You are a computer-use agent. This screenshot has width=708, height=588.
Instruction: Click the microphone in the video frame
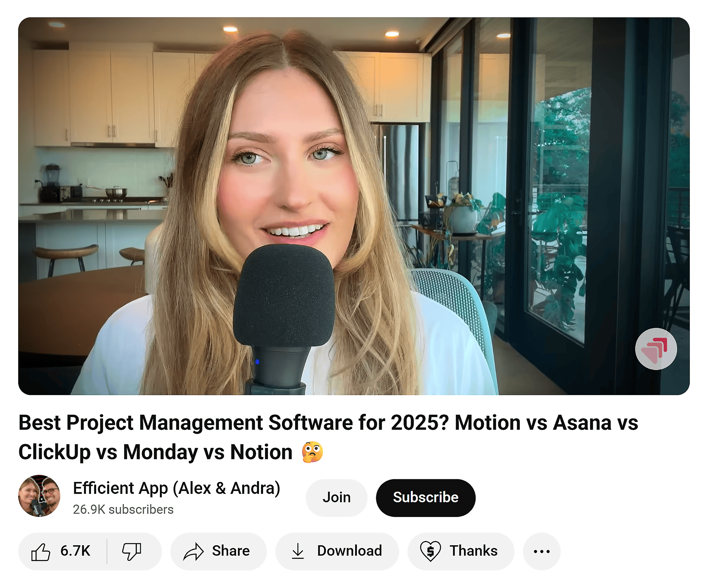coord(283,297)
